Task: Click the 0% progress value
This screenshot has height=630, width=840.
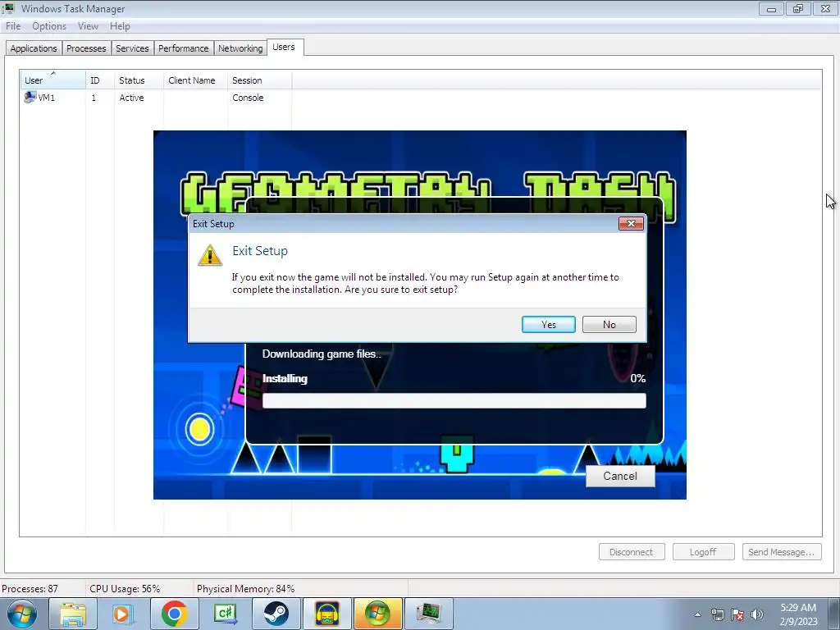Action: point(638,378)
